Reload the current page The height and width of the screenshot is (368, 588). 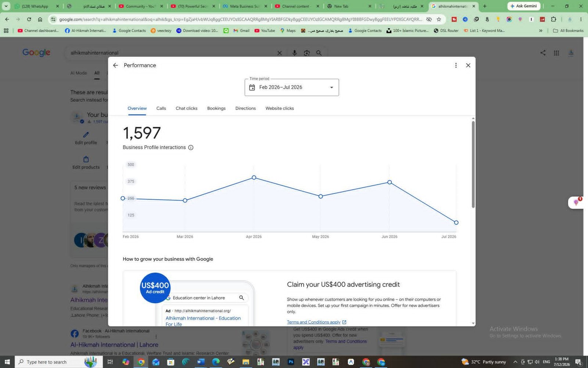[29, 19]
